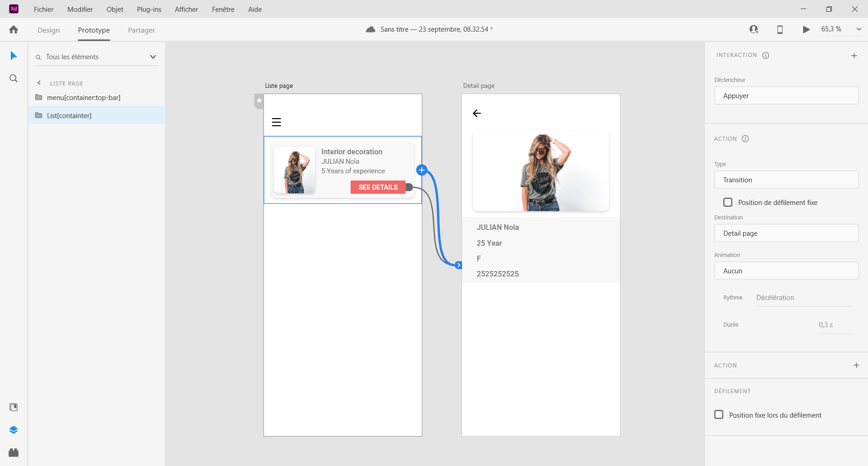This screenshot has height=466, width=868.
Task: Click the SEE DETAILS button
Action: point(378,187)
